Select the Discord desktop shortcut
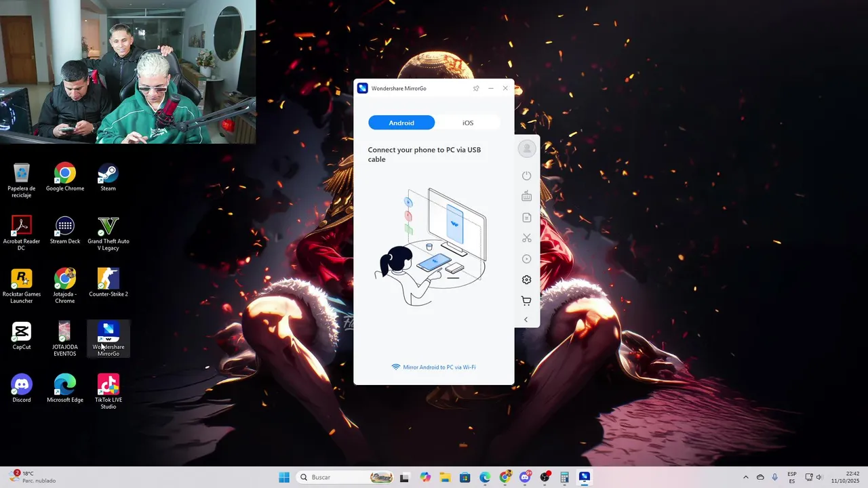Viewport: 868px width, 488px height. coord(22,388)
